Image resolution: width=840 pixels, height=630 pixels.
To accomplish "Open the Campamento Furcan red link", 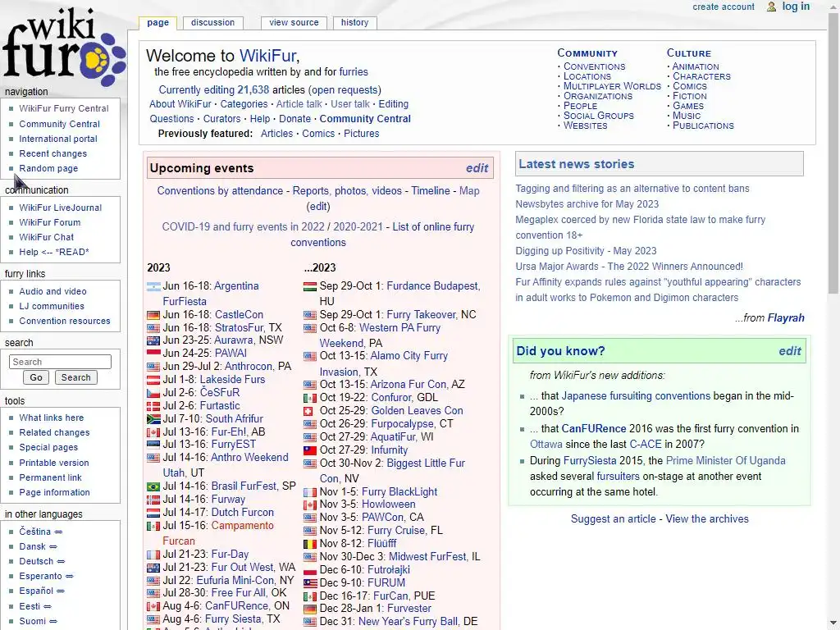I will click(218, 533).
